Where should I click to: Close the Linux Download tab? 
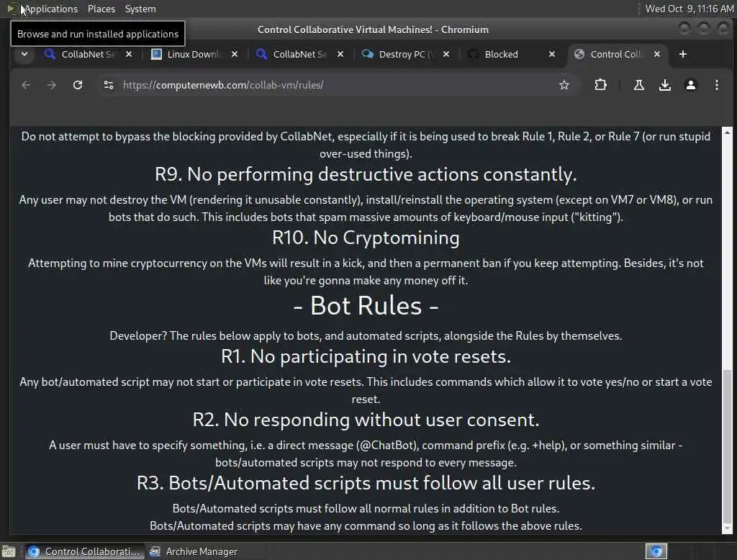[x=235, y=54]
